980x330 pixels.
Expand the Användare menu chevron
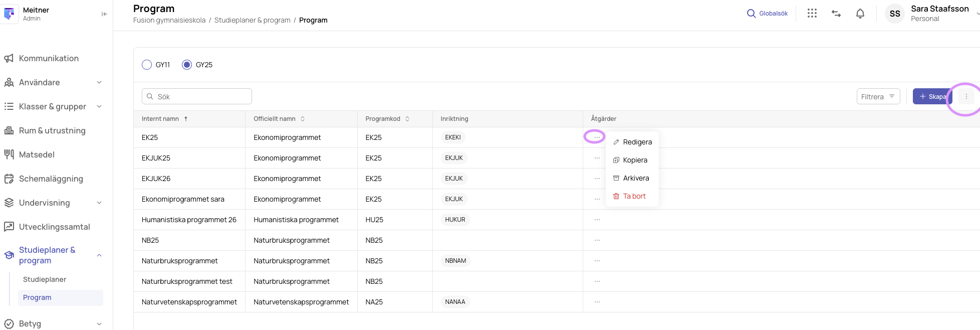click(99, 82)
